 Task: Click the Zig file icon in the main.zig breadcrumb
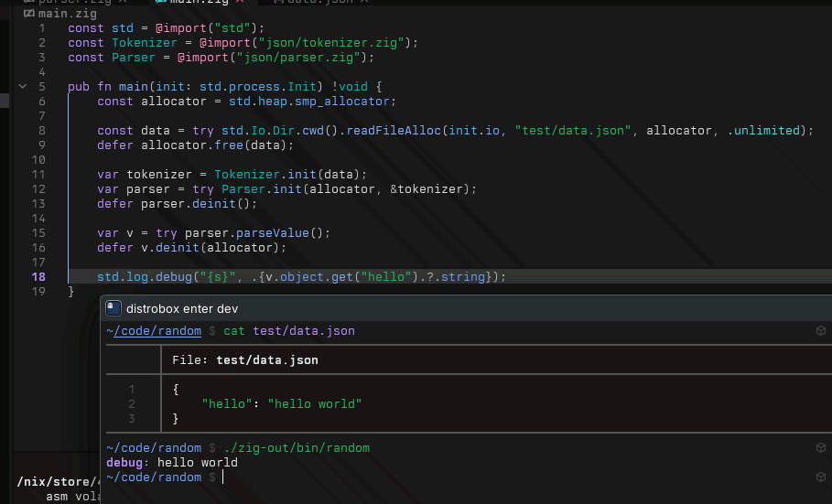pos(28,14)
